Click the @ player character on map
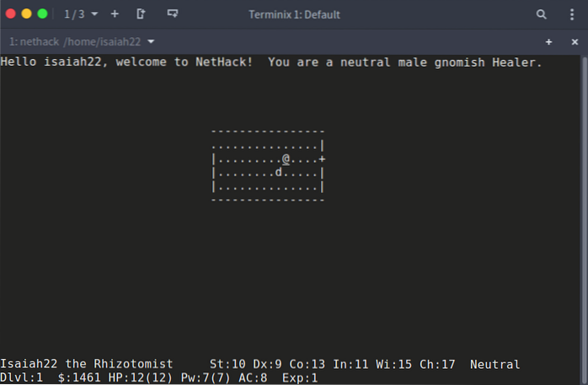The width and height of the screenshot is (588, 385). pos(286,158)
